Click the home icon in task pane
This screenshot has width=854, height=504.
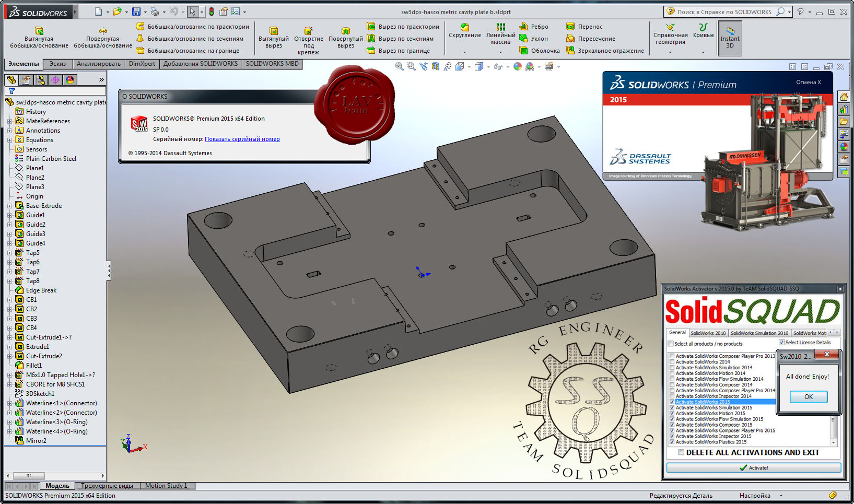(x=844, y=97)
